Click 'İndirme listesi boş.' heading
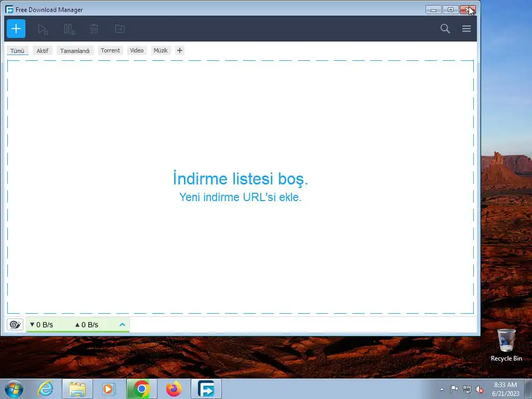 [x=240, y=179]
